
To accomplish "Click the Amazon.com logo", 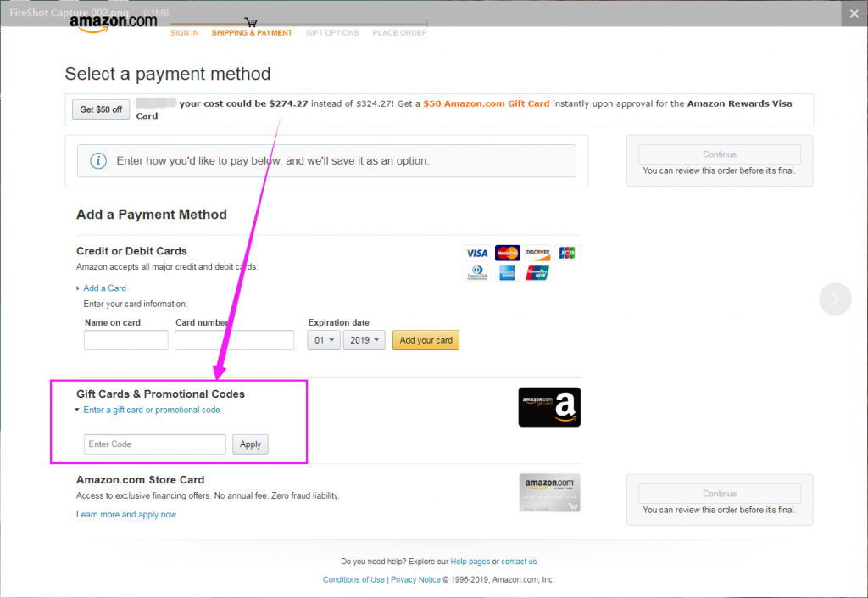I will point(114,23).
